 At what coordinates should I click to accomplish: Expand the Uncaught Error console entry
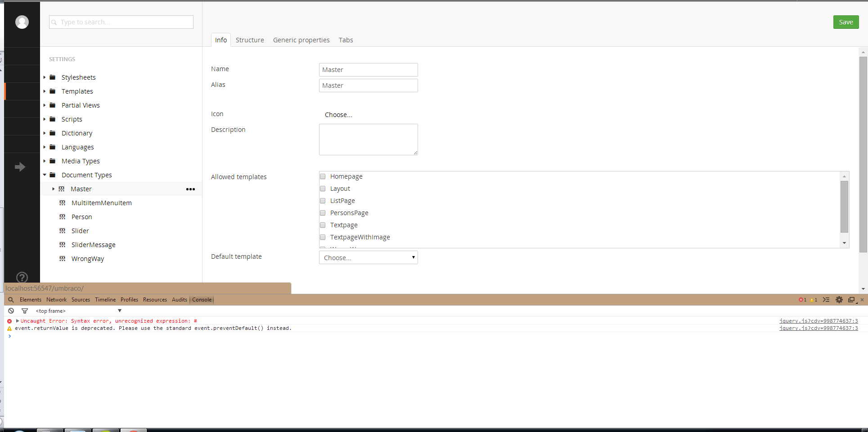coord(18,321)
